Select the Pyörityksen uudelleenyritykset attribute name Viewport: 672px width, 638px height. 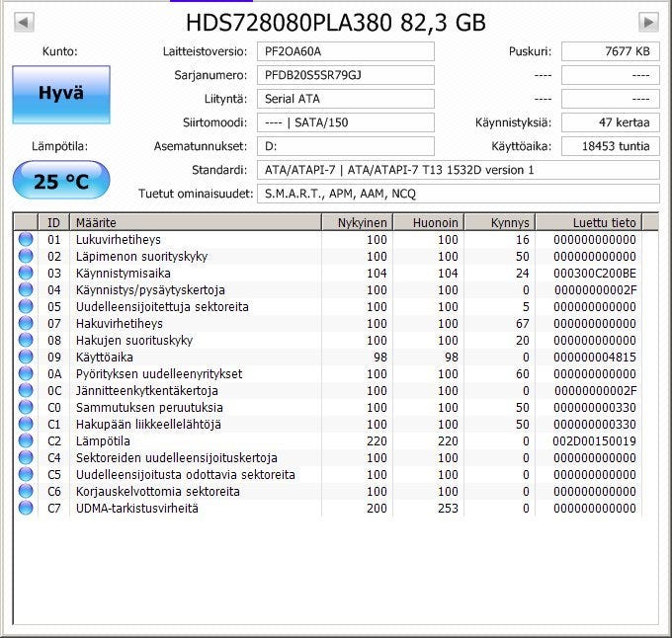[159, 373]
